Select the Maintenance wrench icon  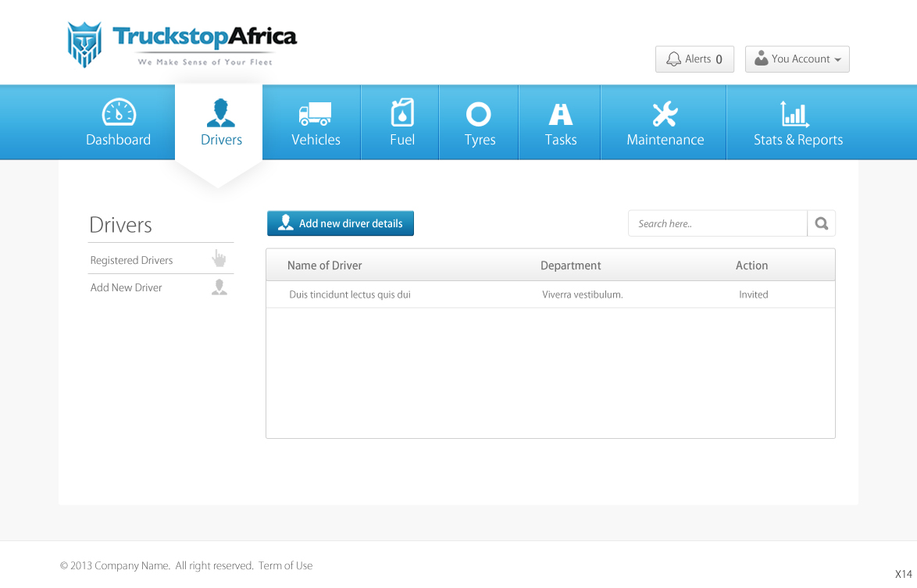(665, 114)
